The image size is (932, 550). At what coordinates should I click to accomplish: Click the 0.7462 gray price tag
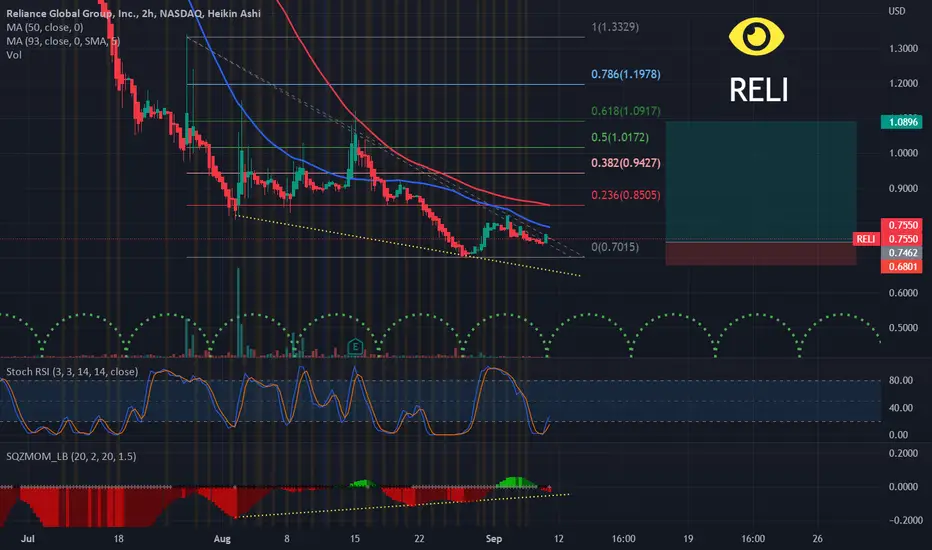(x=901, y=253)
